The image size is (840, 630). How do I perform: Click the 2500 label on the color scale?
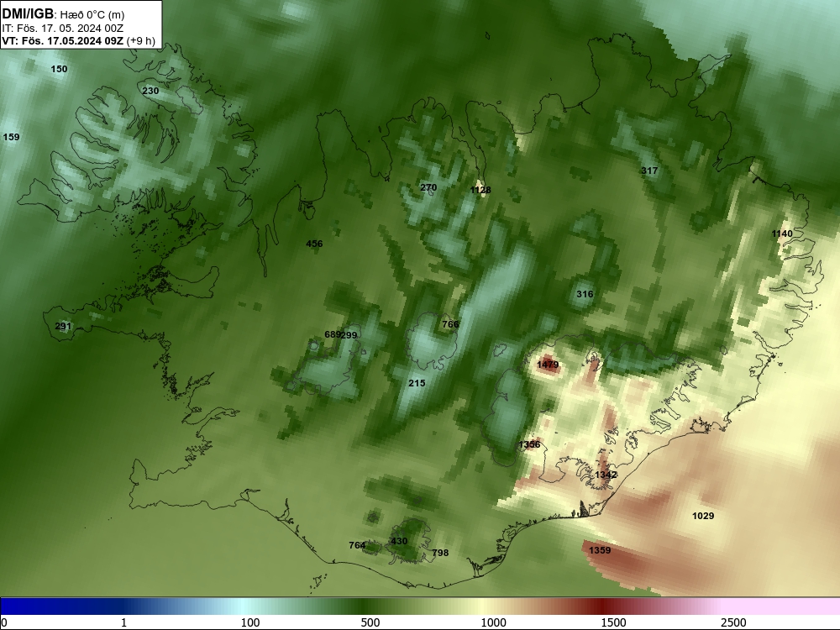(x=733, y=622)
